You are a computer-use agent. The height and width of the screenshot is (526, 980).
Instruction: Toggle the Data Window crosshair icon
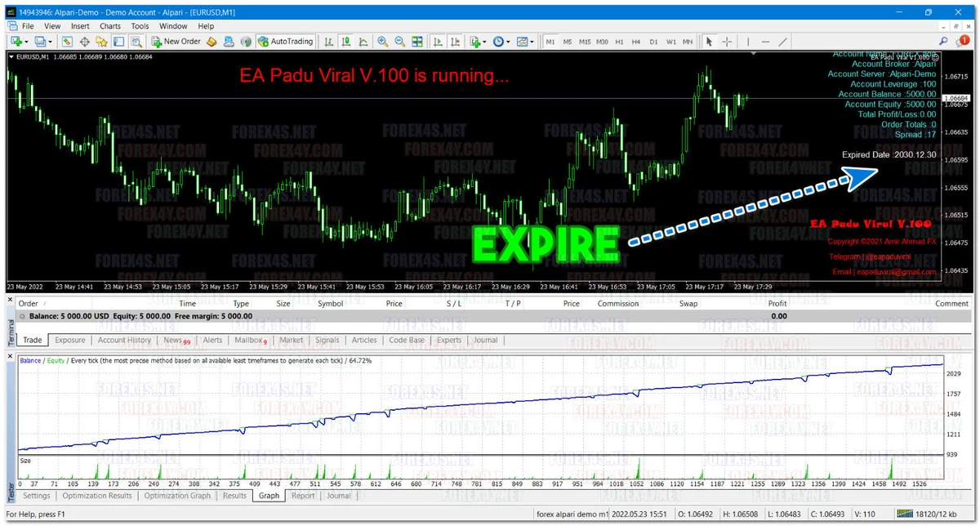84,42
